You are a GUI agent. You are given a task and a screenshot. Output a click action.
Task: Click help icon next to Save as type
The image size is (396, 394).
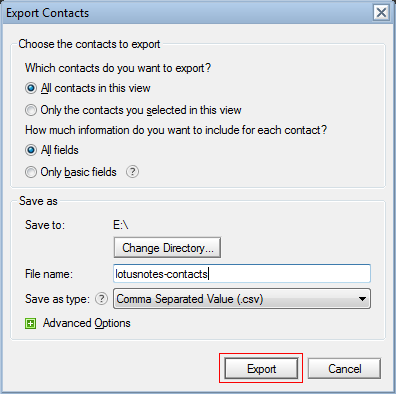point(101,299)
